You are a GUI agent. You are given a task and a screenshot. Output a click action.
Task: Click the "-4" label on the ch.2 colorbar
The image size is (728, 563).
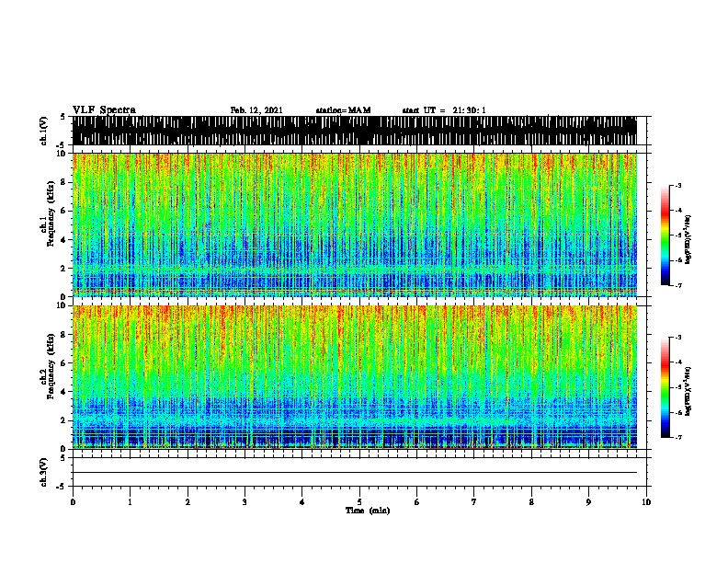point(678,362)
